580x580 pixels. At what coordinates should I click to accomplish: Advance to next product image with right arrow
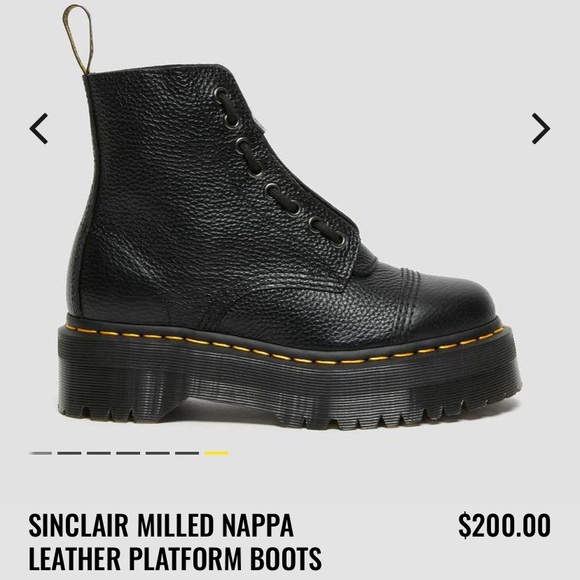coord(541,128)
